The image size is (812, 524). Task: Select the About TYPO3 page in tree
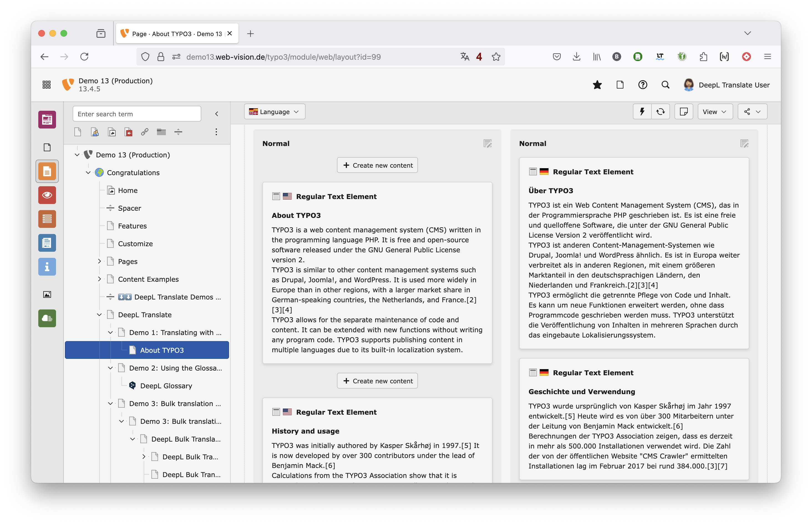[147, 350]
